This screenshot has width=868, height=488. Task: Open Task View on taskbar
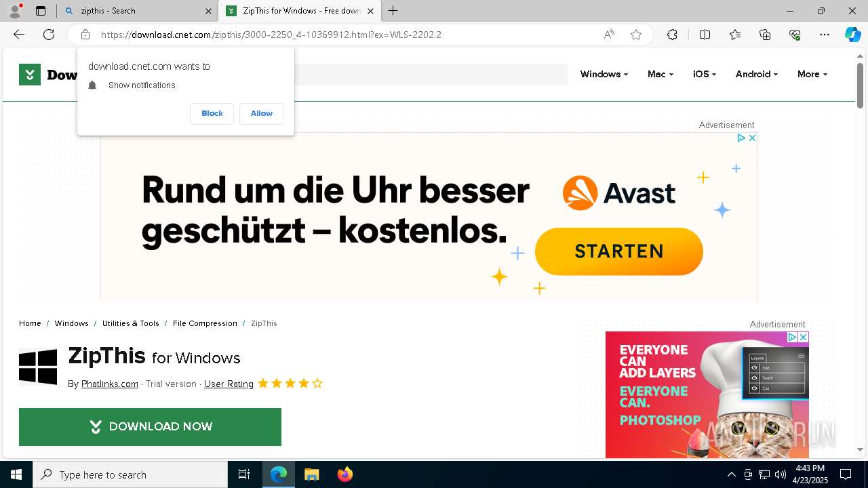(x=244, y=474)
